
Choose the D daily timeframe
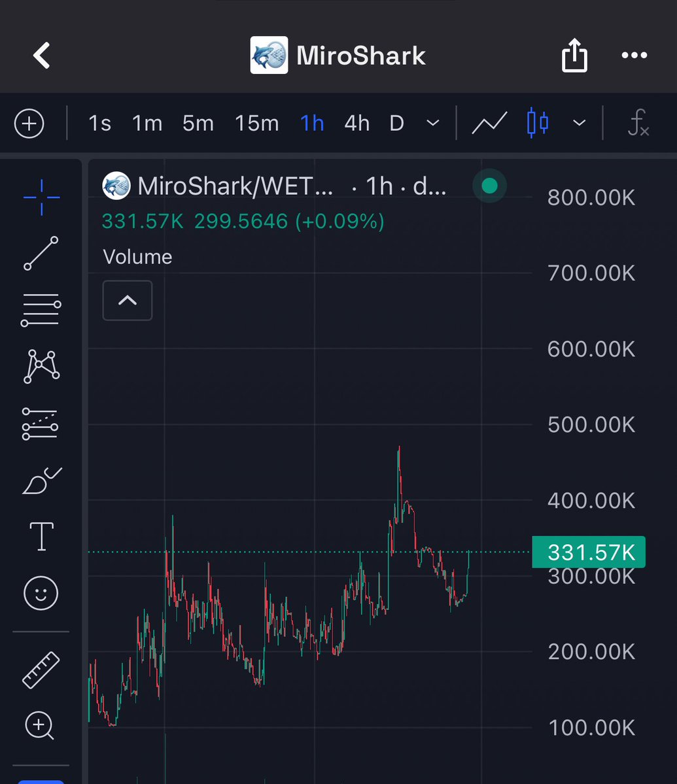tap(396, 123)
